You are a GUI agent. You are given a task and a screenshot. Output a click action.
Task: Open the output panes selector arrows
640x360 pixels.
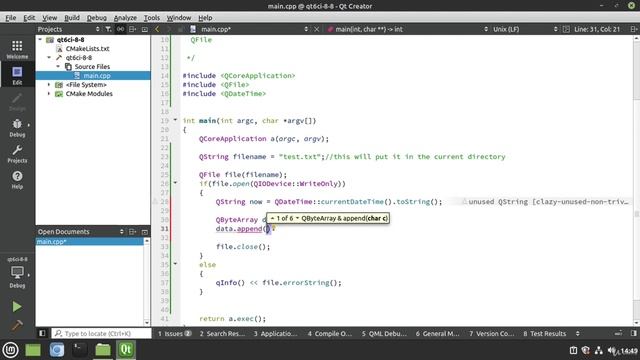578,333
